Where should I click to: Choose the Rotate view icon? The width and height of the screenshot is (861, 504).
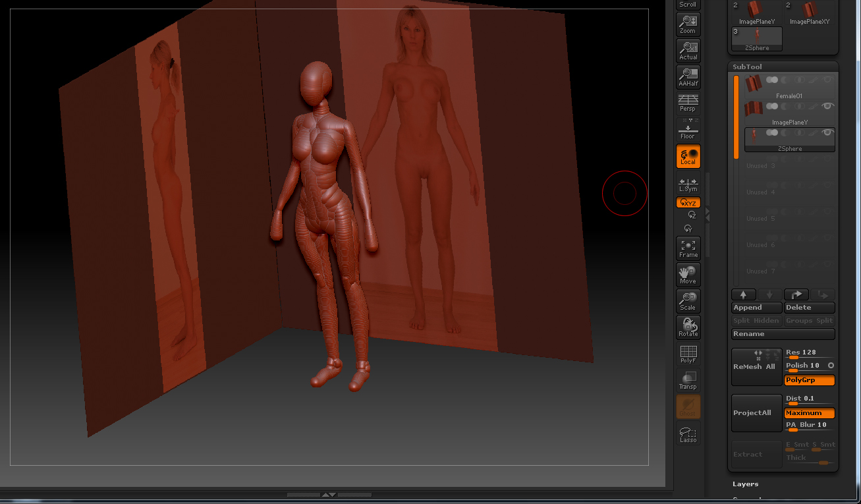[688, 327]
